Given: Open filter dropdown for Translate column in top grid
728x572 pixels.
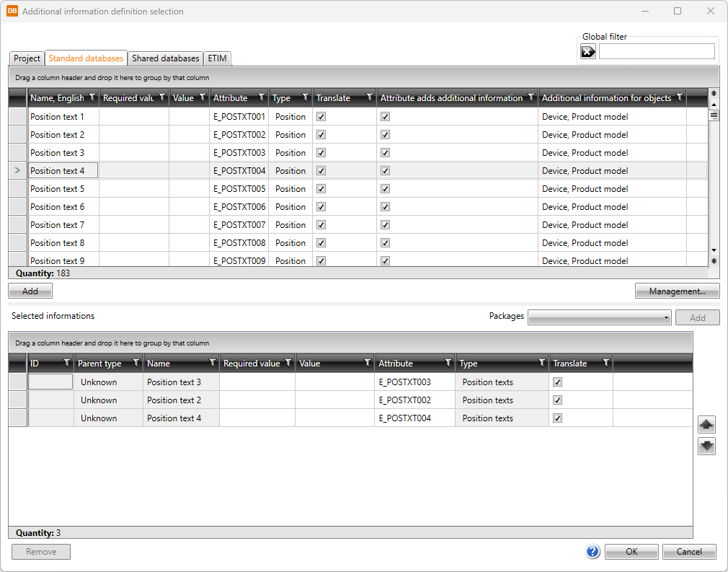Looking at the screenshot, I should click(x=370, y=98).
